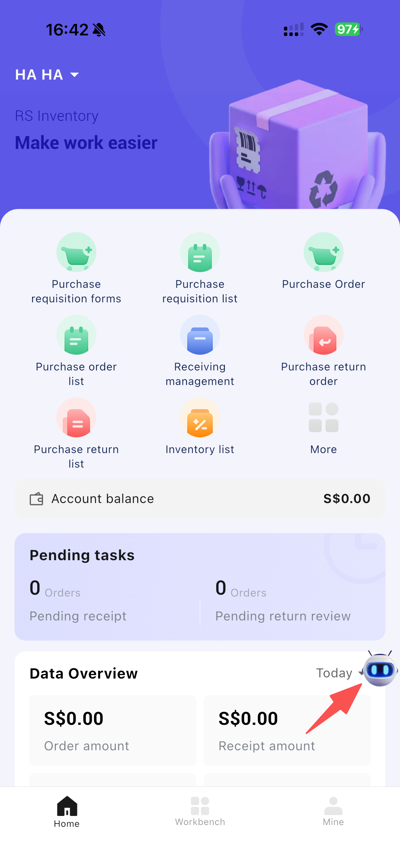Viewport: 400px width, 868px height.
Task: Tap the Order amount card
Action: pos(113,730)
